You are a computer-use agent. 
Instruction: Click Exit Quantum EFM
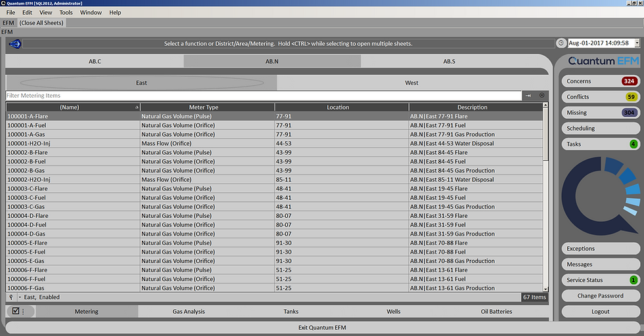322,327
